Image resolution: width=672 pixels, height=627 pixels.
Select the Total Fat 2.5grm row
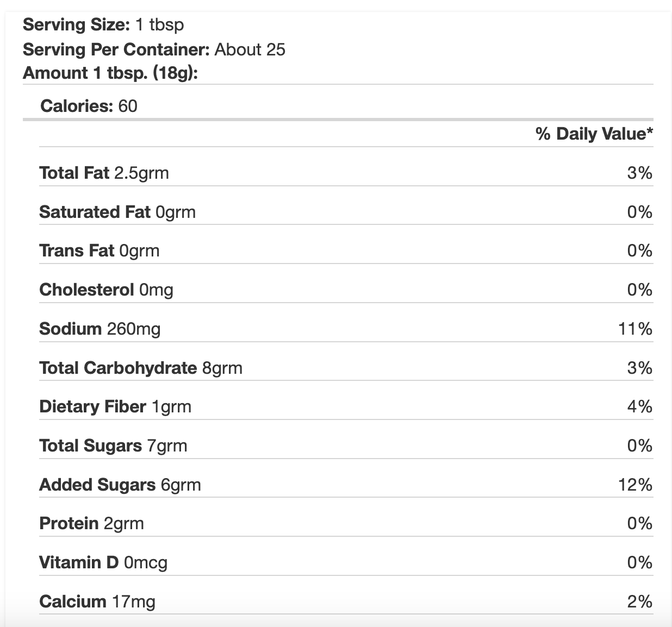pos(104,173)
